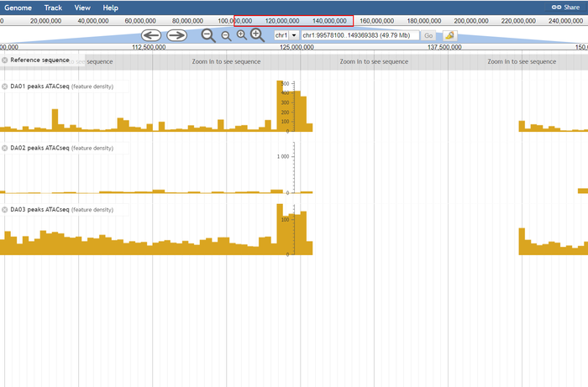Close the Reference sequence track
This screenshot has width=588, height=387.
point(4,60)
